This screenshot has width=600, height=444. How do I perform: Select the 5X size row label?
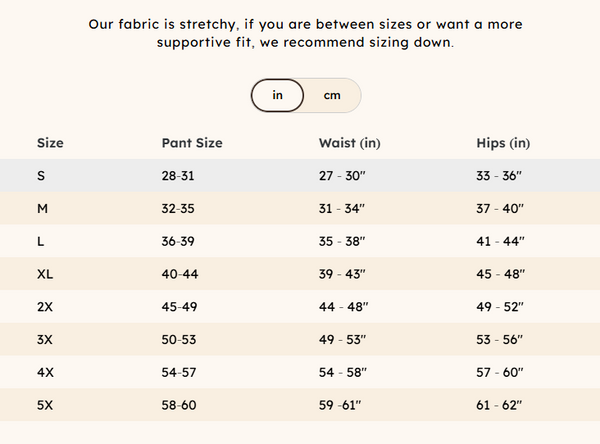[44, 405]
